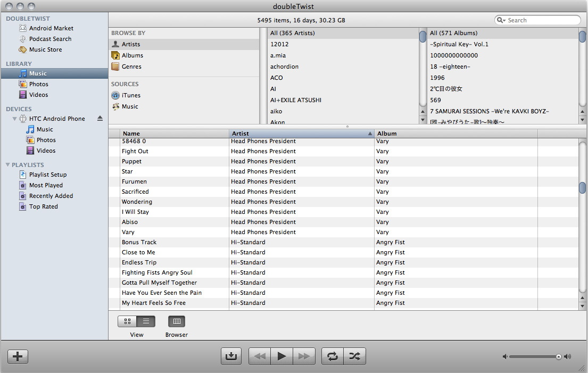
Task: Skip to next track
Action: point(304,356)
